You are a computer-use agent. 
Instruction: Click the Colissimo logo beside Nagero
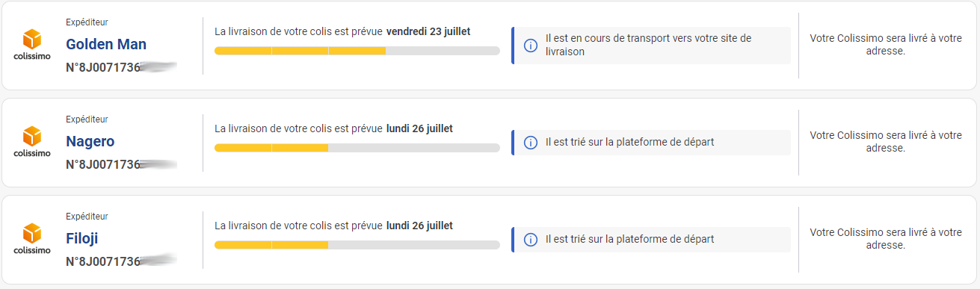[32, 142]
